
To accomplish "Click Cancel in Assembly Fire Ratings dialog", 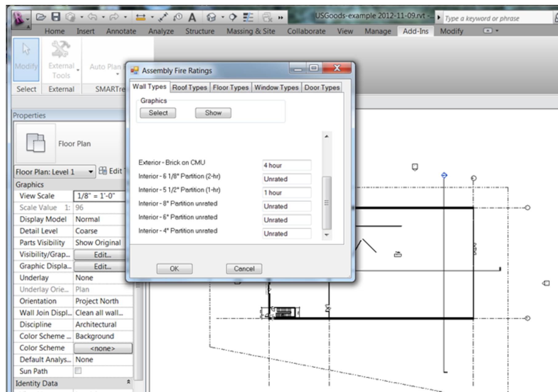I will tap(244, 269).
